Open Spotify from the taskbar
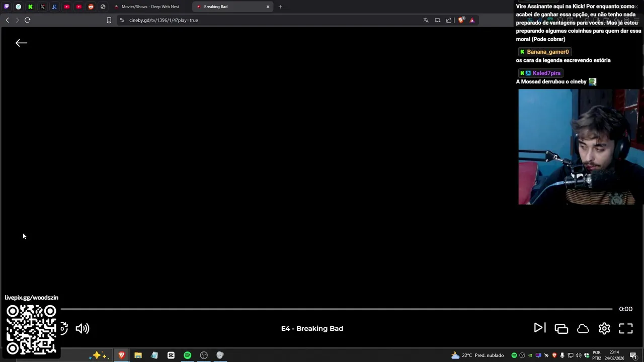 pyautogui.click(x=187, y=355)
